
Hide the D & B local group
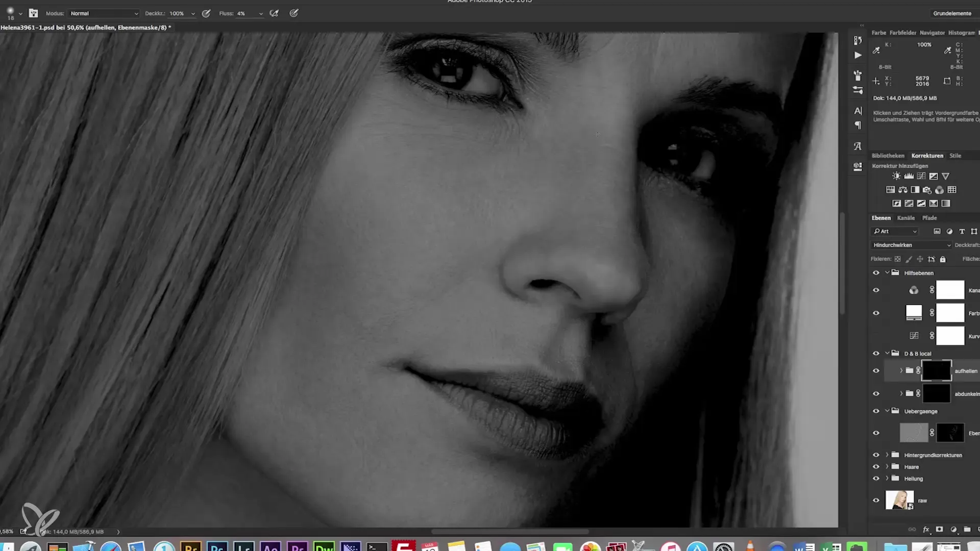click(876, 354)
